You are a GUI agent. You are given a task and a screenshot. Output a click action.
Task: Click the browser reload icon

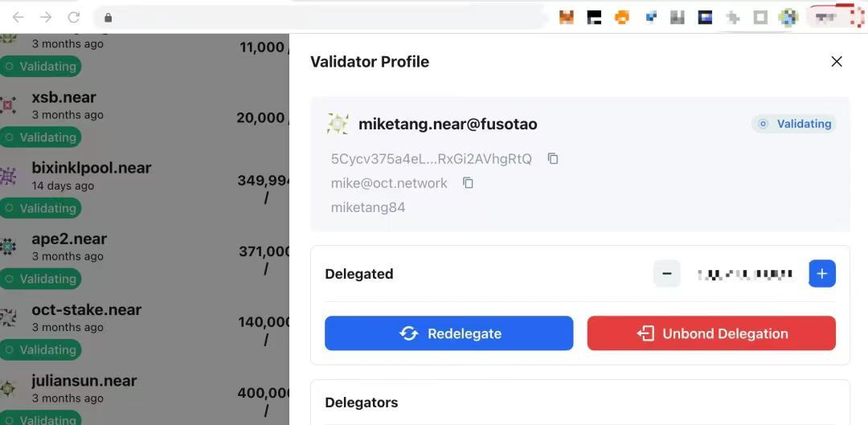coord(74,18)
